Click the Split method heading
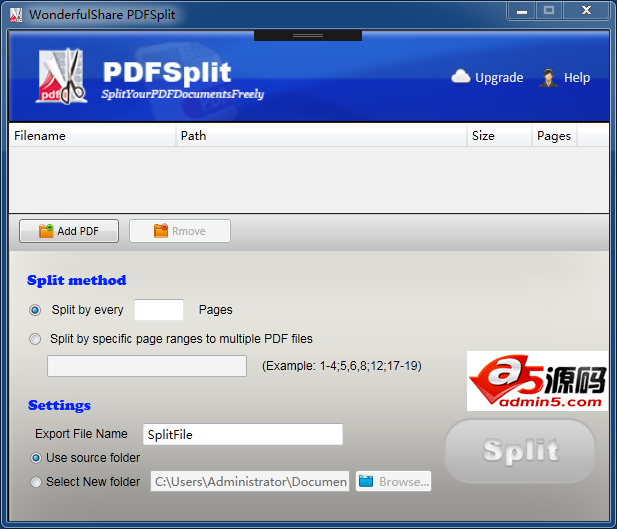 click(x=77, y=280)
